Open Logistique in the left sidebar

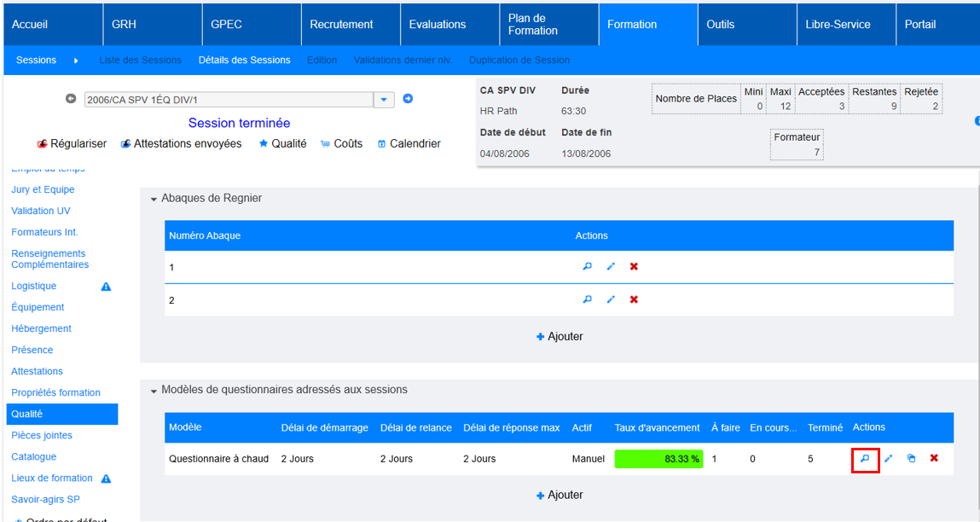tap(34, 287)
